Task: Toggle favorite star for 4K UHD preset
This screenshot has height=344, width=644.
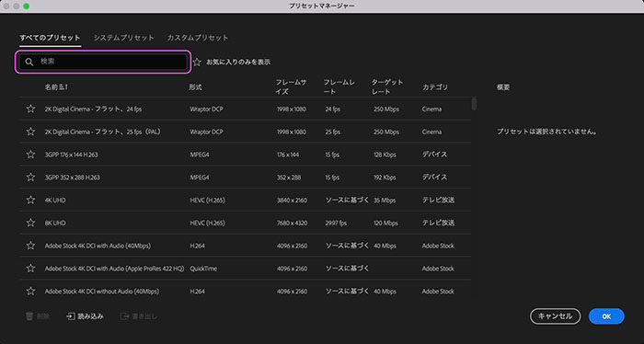Action: click(30, 200)
